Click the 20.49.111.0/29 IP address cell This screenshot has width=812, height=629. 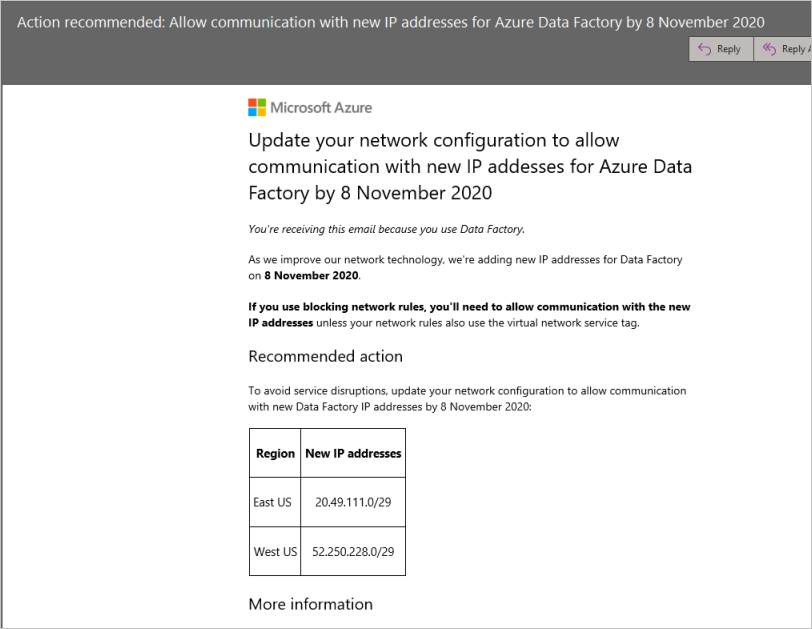(x=353, y=502)
